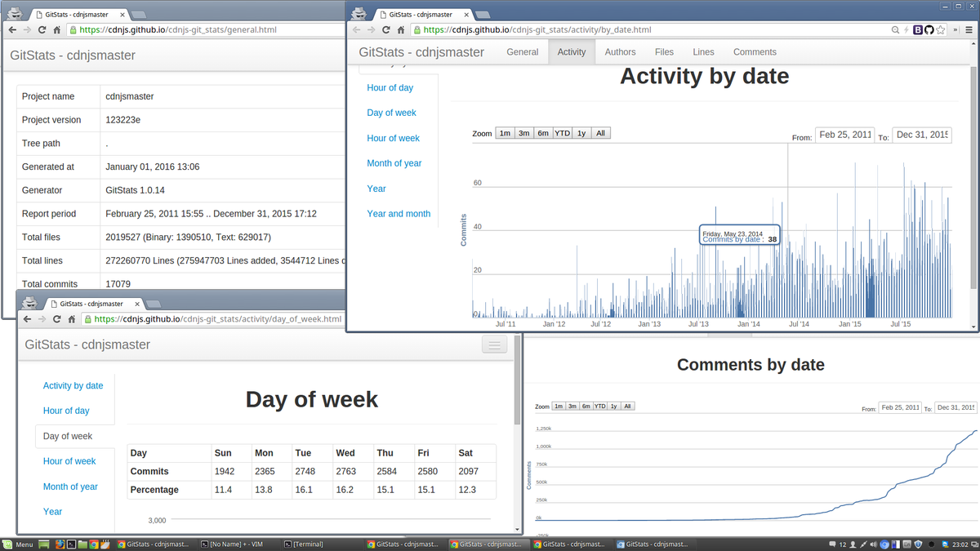The image size is (980, 551).
Task: Select Year in by_date window sidebar
Action: pos(376,189)
